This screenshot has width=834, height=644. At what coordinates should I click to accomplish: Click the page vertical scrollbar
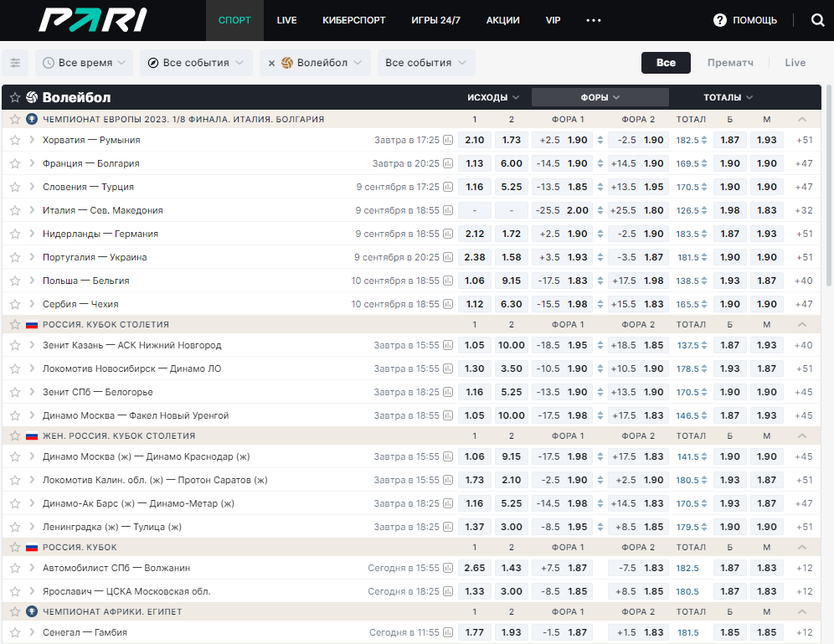(x=829, y=186)
